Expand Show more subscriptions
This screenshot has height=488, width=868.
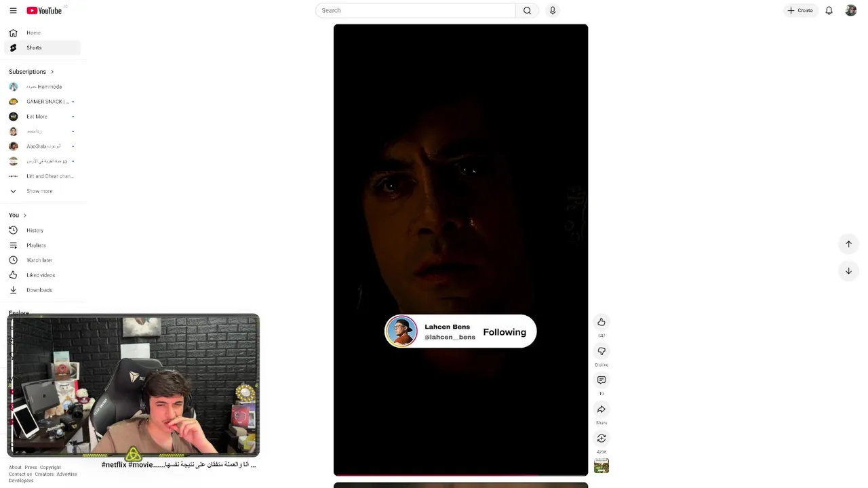(42, 191)
